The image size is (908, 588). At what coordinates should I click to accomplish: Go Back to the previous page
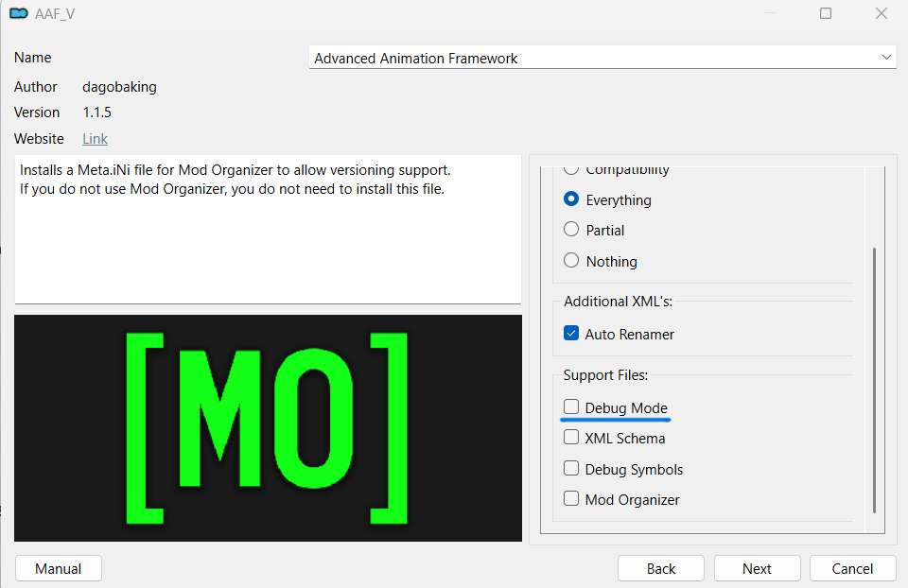(x=661, y=568)
